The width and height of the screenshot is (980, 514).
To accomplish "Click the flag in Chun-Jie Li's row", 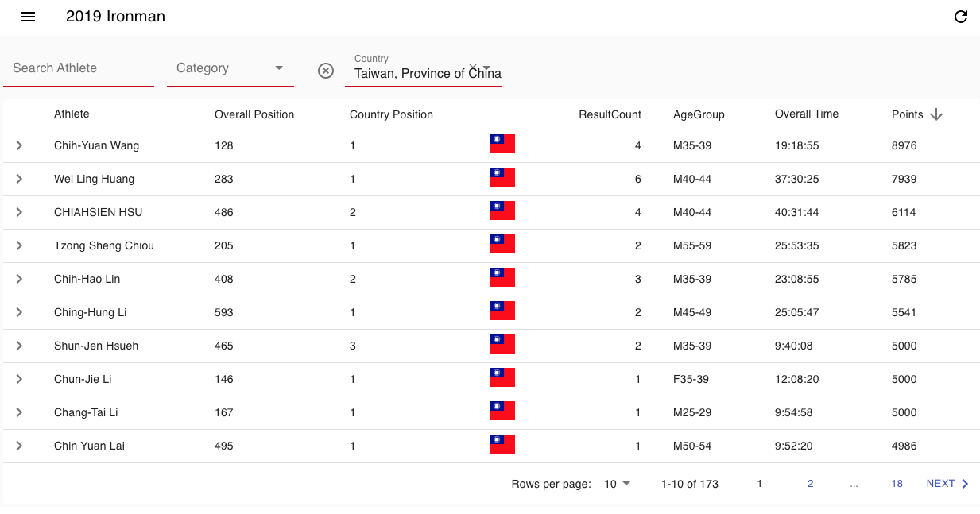I will (502, 377).
